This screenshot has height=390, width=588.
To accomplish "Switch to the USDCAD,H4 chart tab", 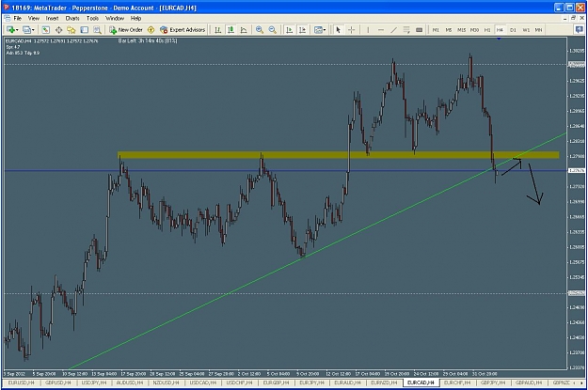I will 203,382.
